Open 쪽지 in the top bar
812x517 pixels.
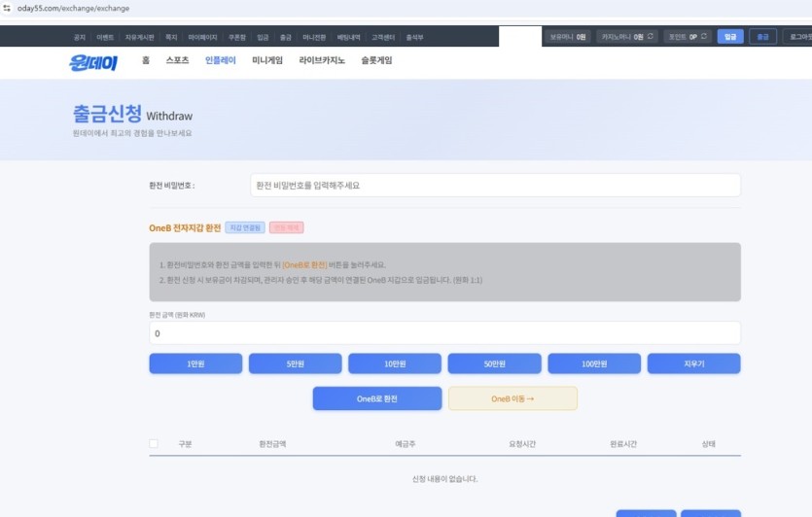click(171, 37)
